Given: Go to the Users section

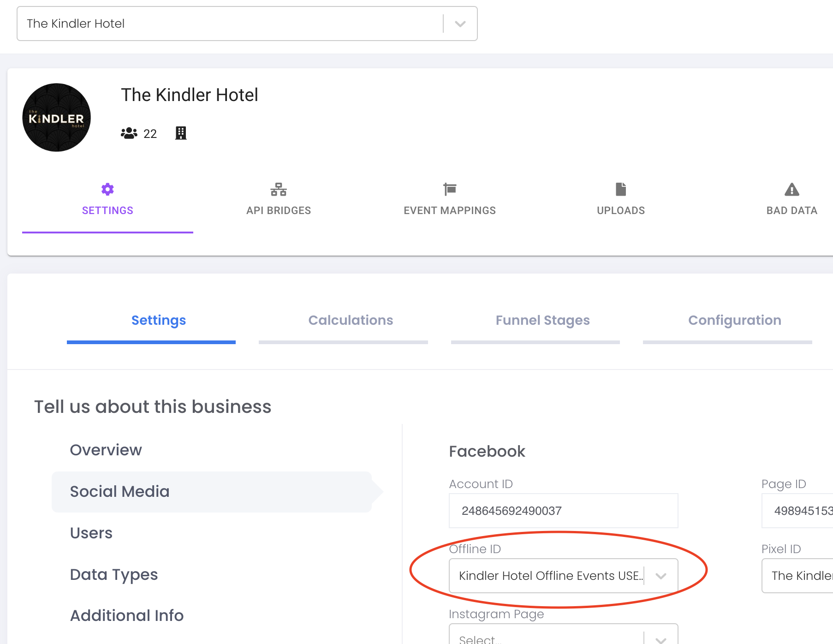Looking at the screenshot, I should pyautogui.click(x=91, y=533).
